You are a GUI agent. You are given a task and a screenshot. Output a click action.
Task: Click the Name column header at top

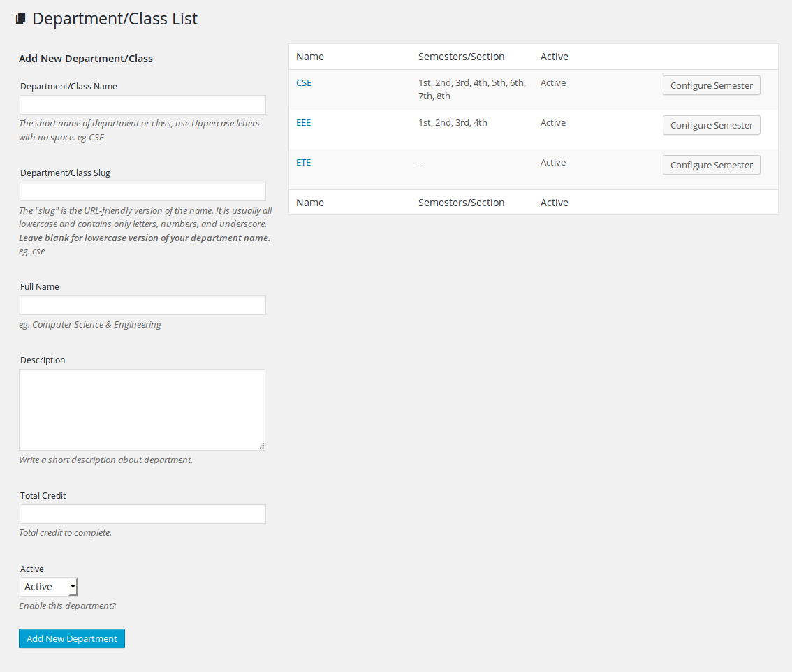[x=310, y=57]
